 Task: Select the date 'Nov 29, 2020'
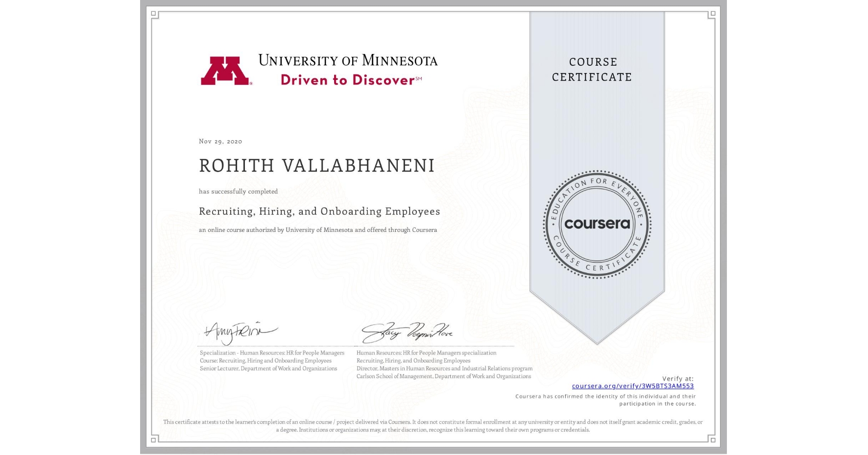click(x=220, y=141)
